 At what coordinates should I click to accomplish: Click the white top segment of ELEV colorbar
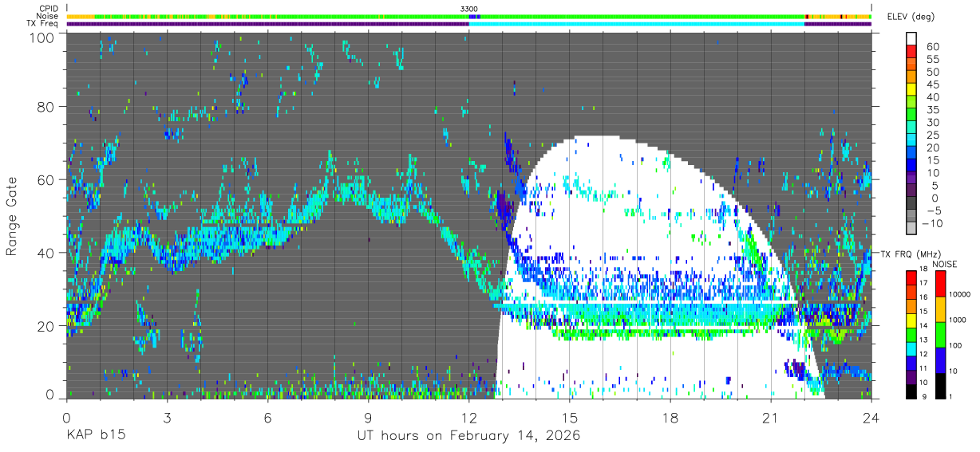(912, 38)
